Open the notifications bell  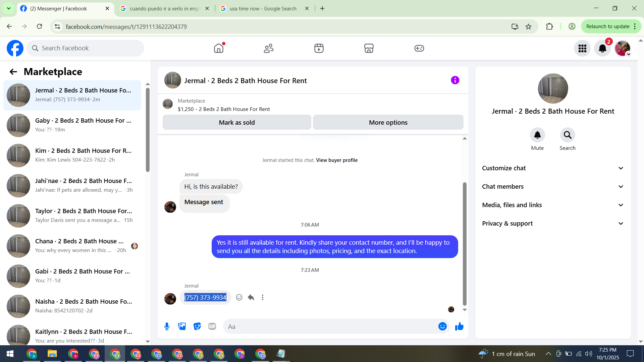click(602, 49)
